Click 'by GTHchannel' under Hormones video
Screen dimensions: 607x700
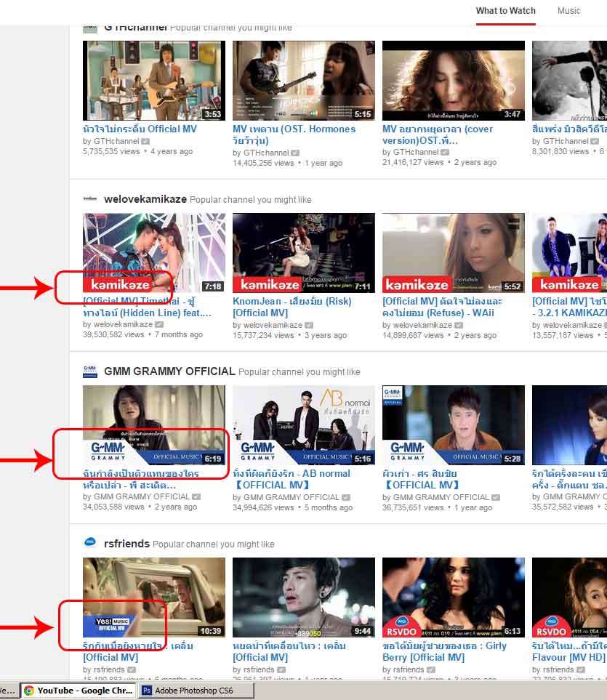pyautogui.click(x=261, y=153)
